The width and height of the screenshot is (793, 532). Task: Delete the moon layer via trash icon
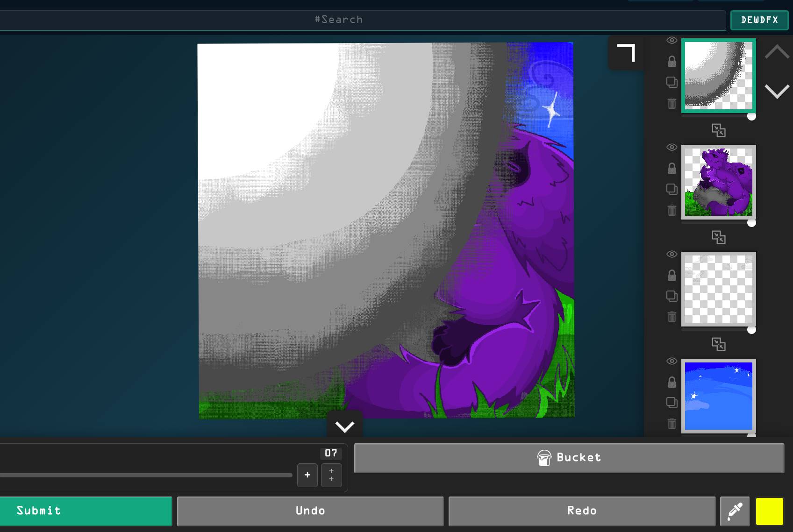pyautogui.click(x=672, y=103)
